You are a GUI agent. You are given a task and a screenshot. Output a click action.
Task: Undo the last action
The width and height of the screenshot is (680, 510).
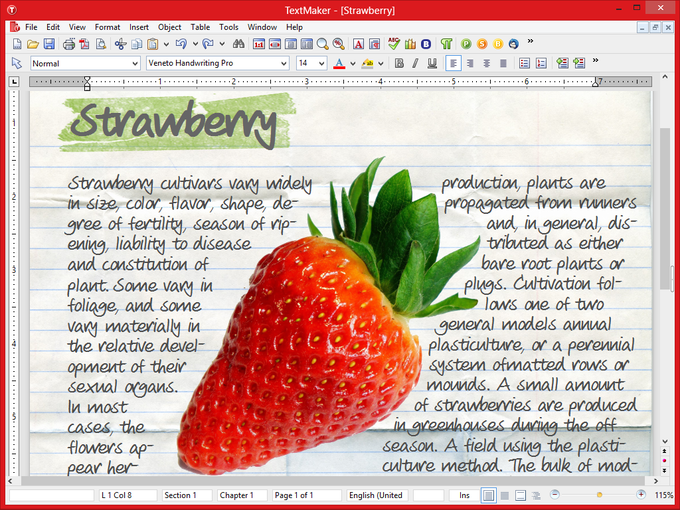[181, 44]
